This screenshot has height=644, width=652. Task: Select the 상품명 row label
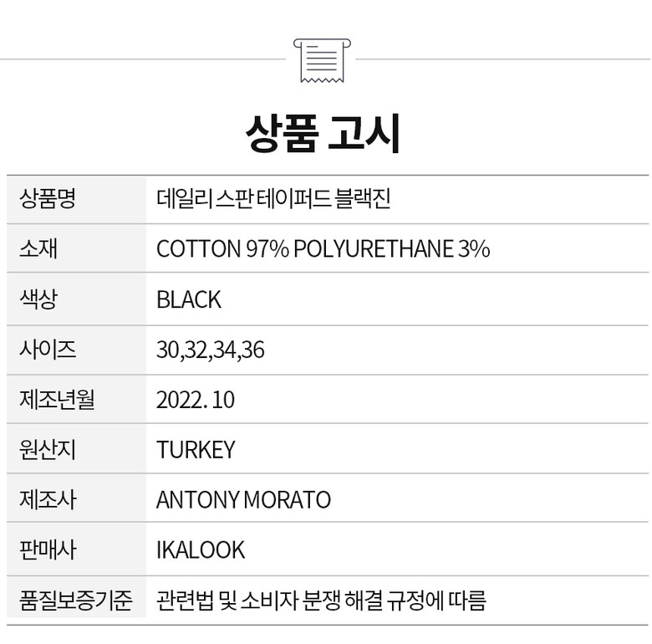tap(47, 199)
